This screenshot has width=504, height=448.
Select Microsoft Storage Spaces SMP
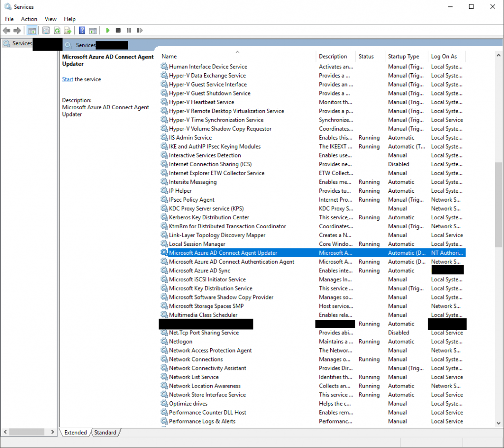point(313,306)
